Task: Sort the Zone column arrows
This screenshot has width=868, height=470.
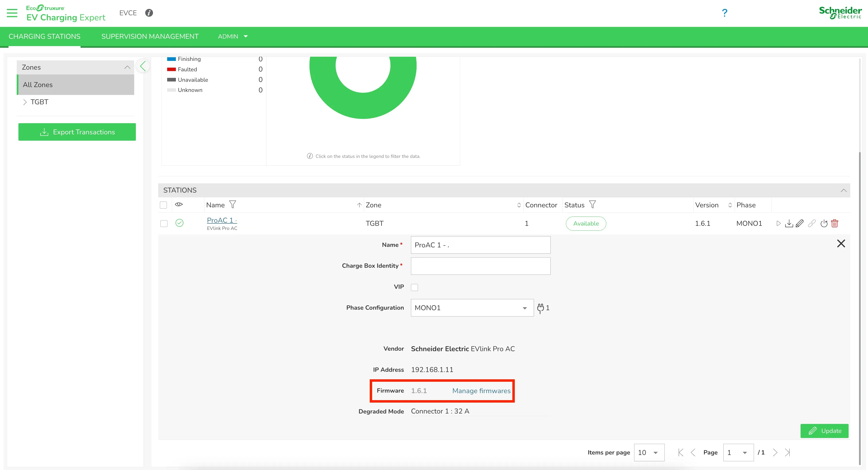Action: pos(519,205)
